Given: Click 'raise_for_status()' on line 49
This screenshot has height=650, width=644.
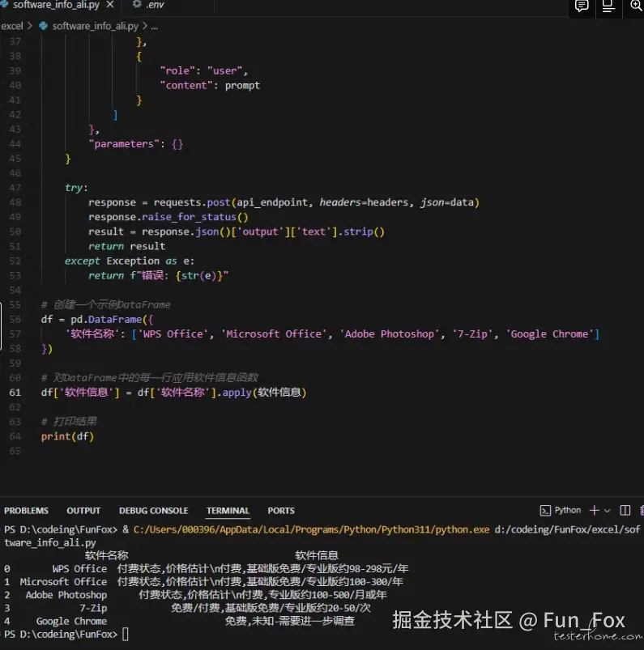Looking at the screenshot, I should pyautogui.click(x=195, y=217).
